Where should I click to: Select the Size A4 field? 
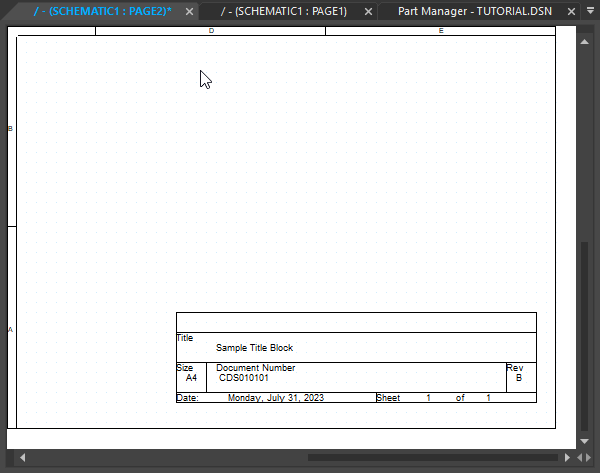tap(191, 378)
